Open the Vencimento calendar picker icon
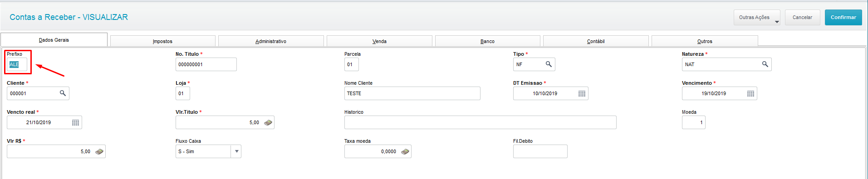This screenshot has width=868, height=179. [750, 93]
